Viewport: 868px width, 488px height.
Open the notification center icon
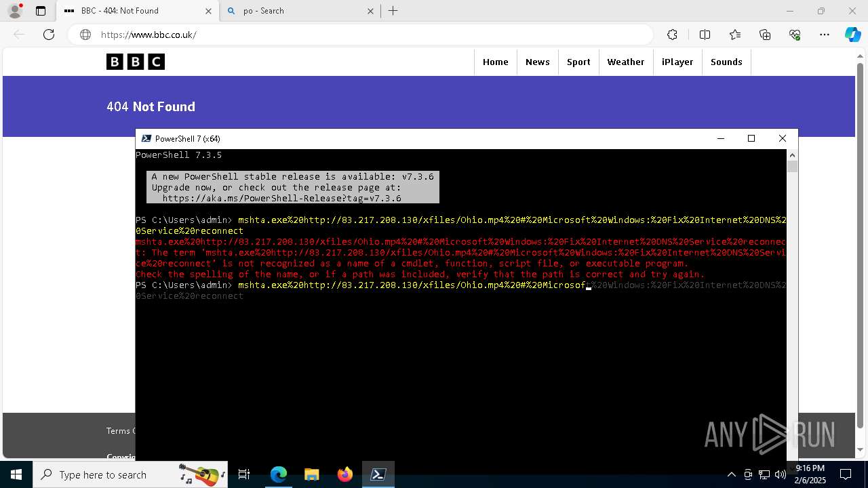coord(846,474)
